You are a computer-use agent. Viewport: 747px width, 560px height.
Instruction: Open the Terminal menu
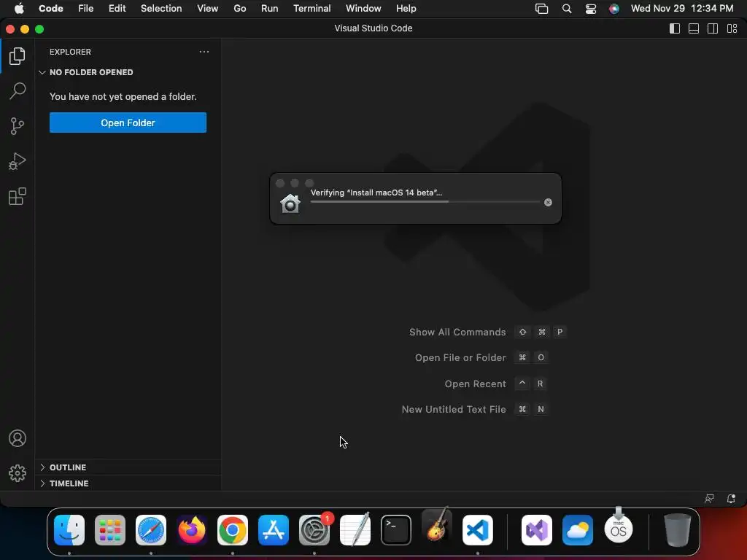(x=312, y=9)
